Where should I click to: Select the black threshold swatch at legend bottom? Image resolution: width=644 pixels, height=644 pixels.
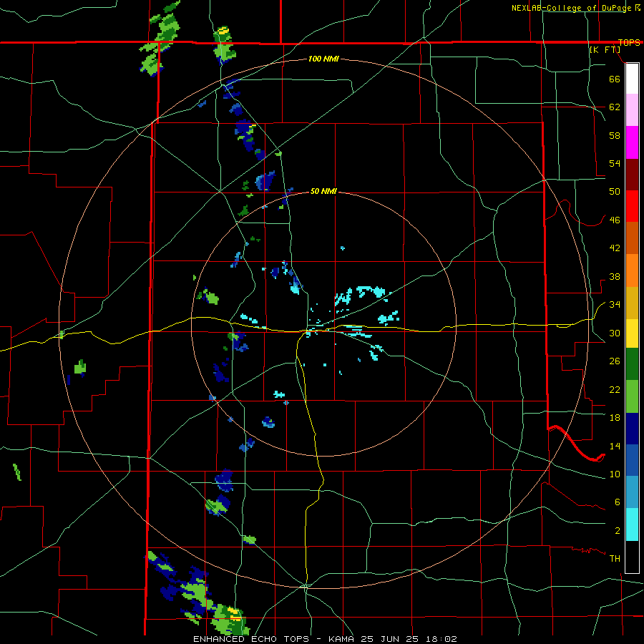pyautogui.click(x=632, y=557)
